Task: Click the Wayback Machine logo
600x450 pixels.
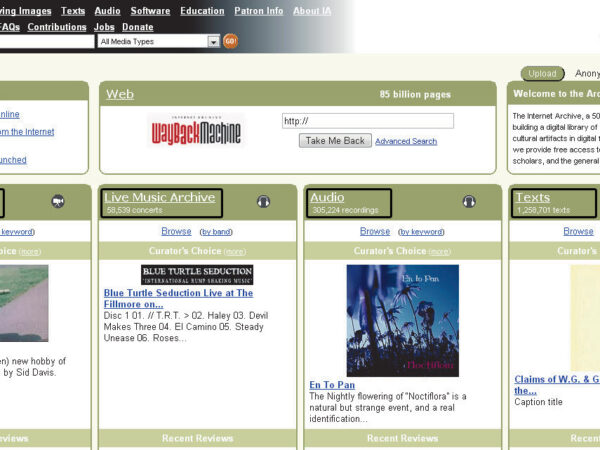Action: click(195, 131)
